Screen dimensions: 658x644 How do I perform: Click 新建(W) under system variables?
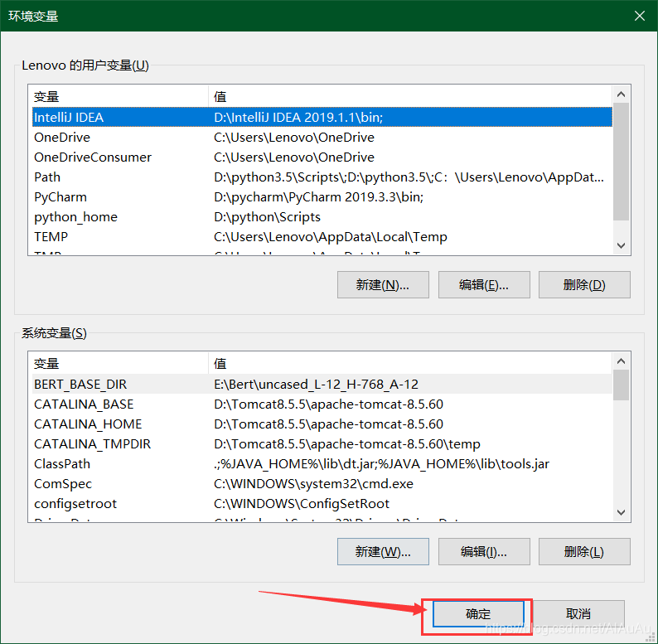(x=383, y=551)
